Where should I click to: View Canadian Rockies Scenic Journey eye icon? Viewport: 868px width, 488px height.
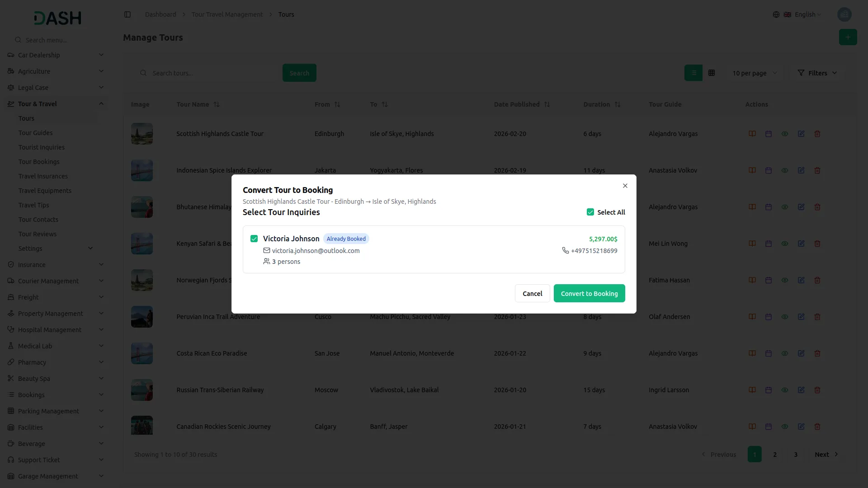784,427
